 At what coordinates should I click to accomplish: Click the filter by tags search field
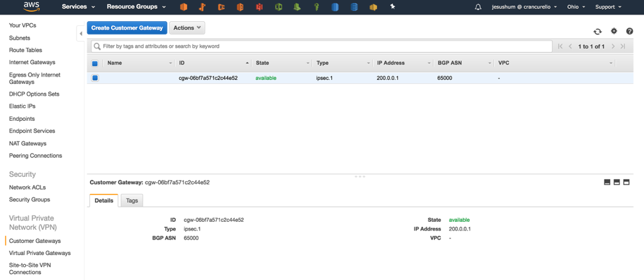[x=321, y=46]
